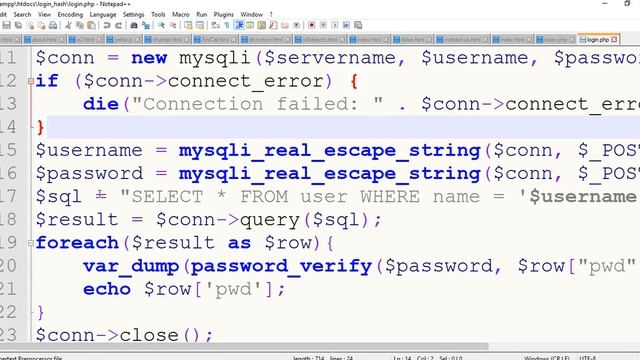Collapse the foreach block fold marker
640x360 pixels.
pyautogui.click(x=31, y=243)
